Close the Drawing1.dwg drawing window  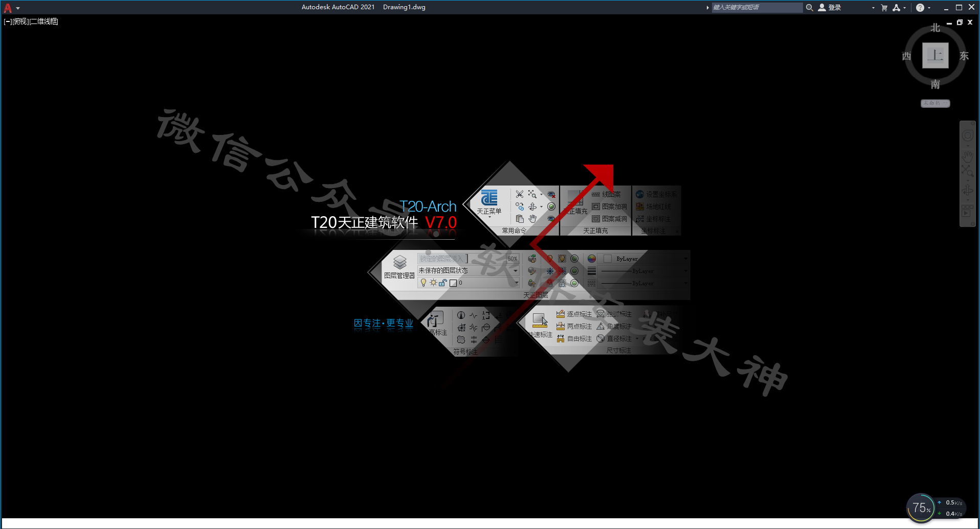click(x=970, y=22)
